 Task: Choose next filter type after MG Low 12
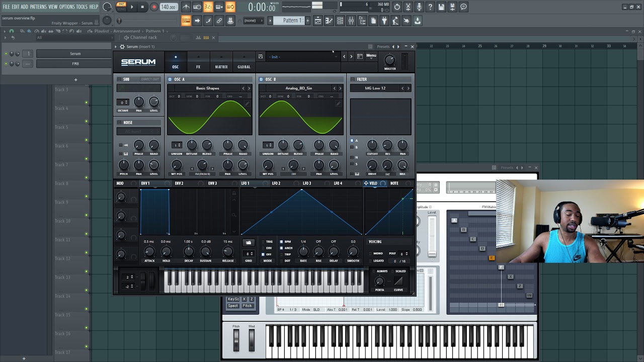(x=408, y=88)
